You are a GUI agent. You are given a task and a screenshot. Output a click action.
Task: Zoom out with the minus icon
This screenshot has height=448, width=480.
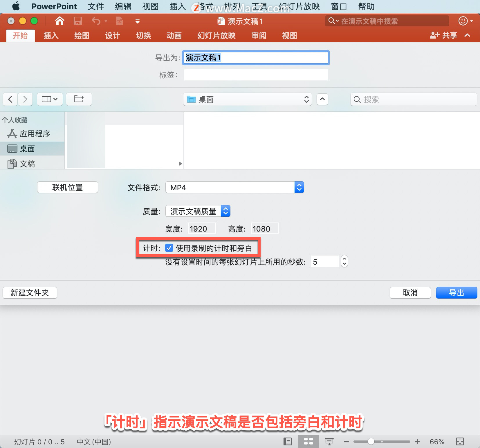click(x=346, y=441)
